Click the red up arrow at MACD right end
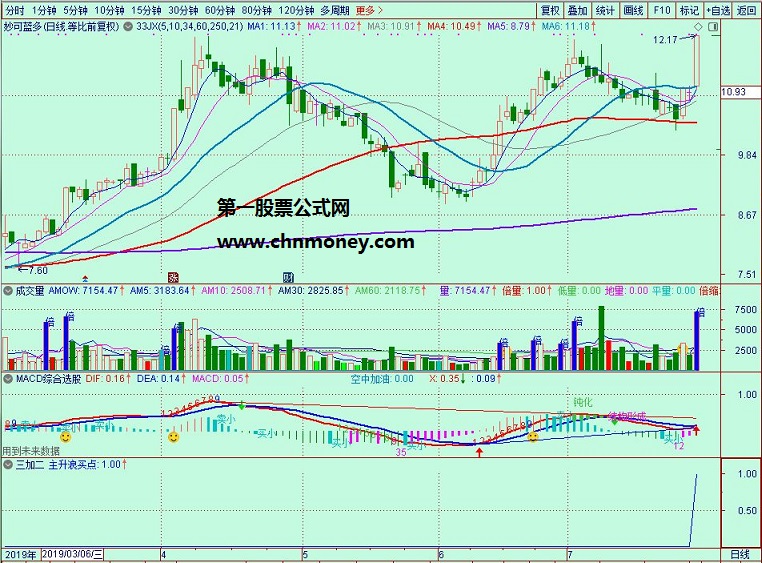 point(696,429)
